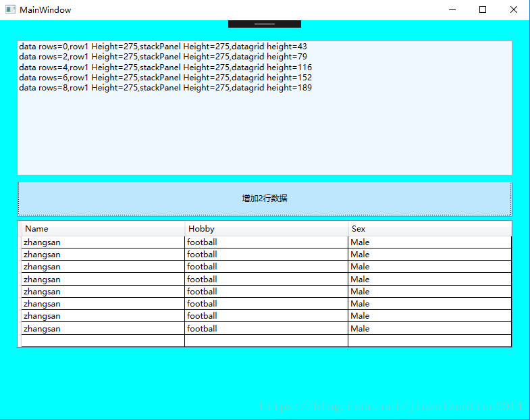The height and width of the screenshot is (420, 530).
Task: Click the log line ending height=189
Action: click(165, 88)
